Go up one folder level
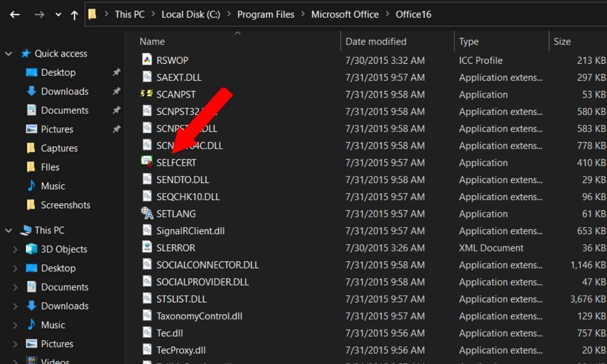607x364 pixels. (x=74, y=15)
